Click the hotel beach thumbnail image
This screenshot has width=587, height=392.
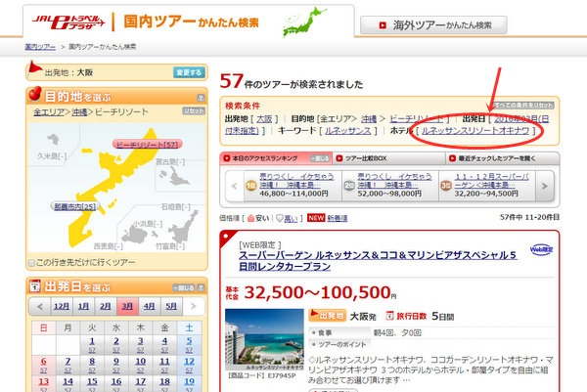click(x=264, y=339)
